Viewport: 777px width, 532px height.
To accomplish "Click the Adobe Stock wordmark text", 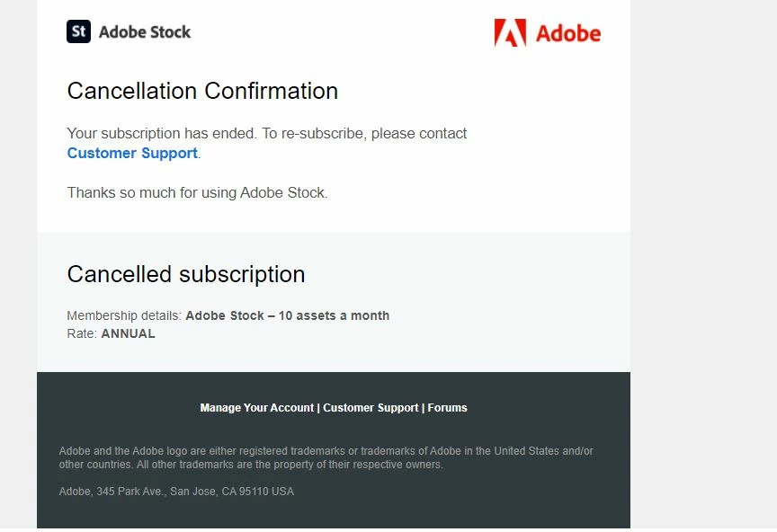I will [x=145, y=32].
